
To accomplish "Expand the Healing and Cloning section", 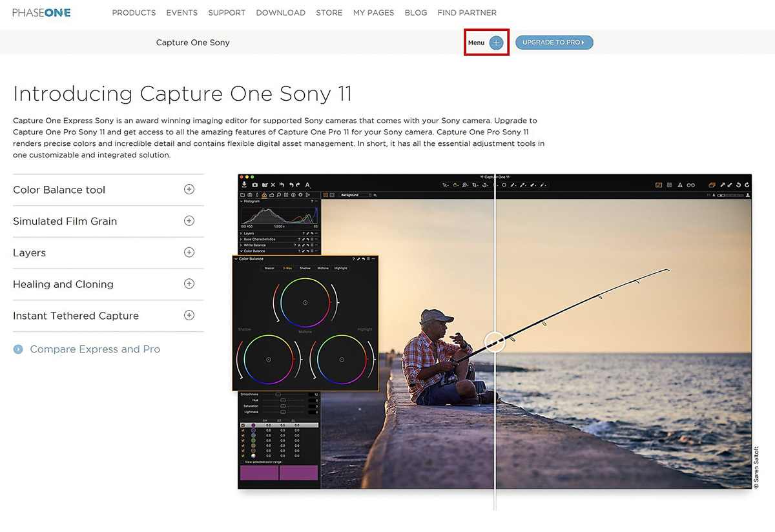I will [189, 283].
